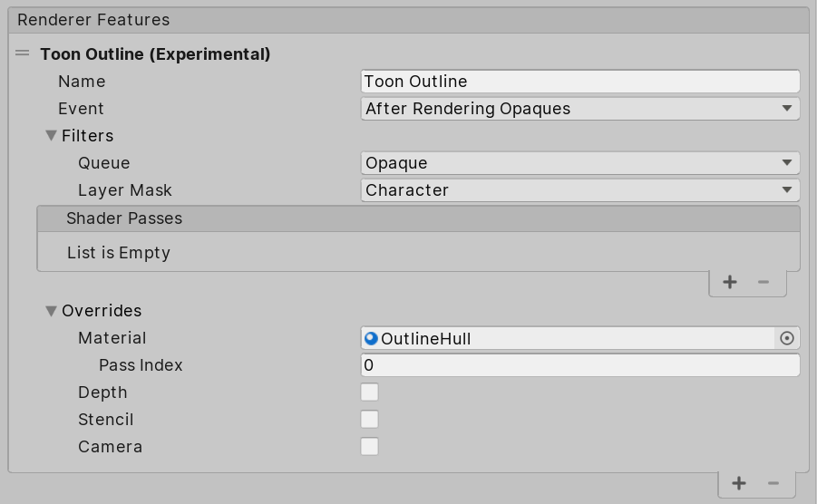Add a new Renderer Feature
The height and width of the screenshot is (504, 817).
pyautogui.click(x=739, y=483)
